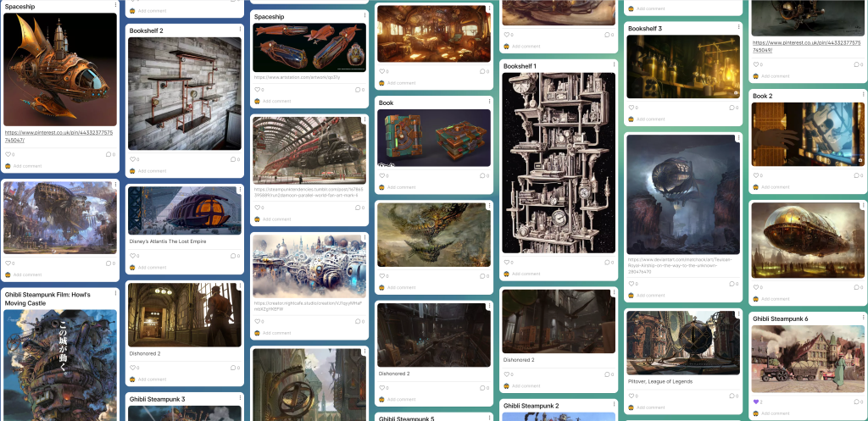Open three-dot menu on Ghibli Steampunk 3

(240, 398)
